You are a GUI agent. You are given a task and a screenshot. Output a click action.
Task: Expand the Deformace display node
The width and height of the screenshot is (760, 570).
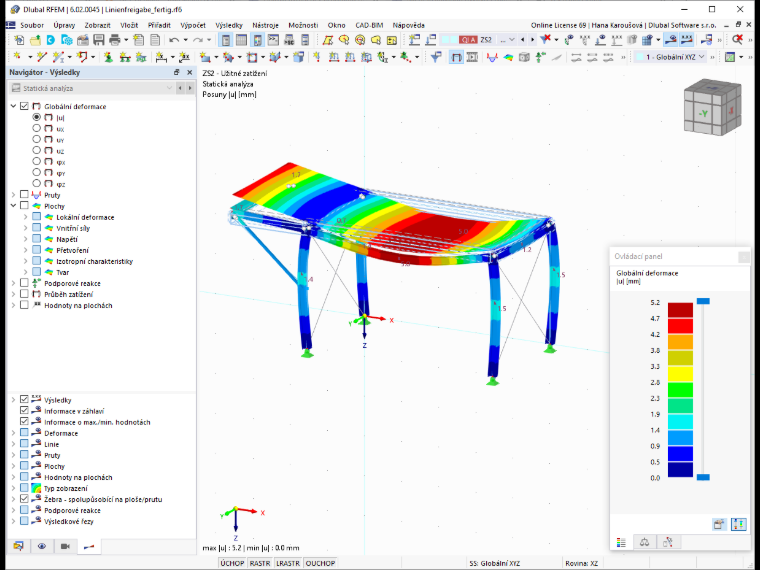(x=14, y=433)
